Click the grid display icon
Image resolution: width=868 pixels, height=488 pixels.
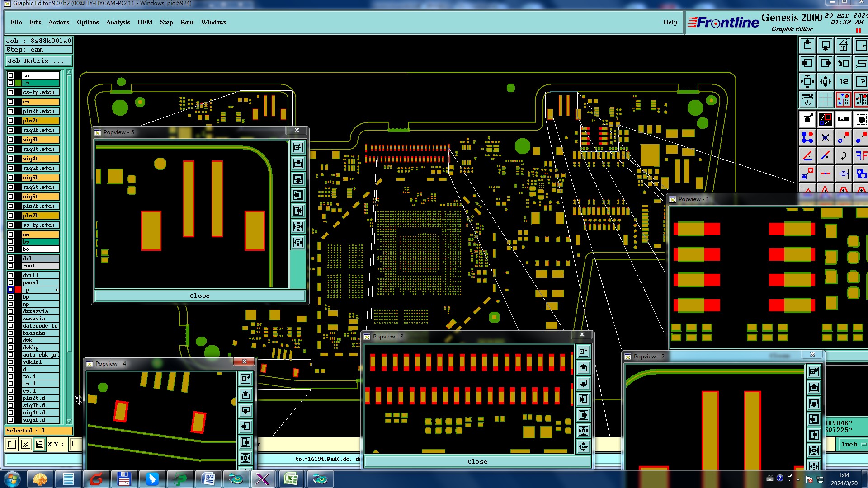826,99
